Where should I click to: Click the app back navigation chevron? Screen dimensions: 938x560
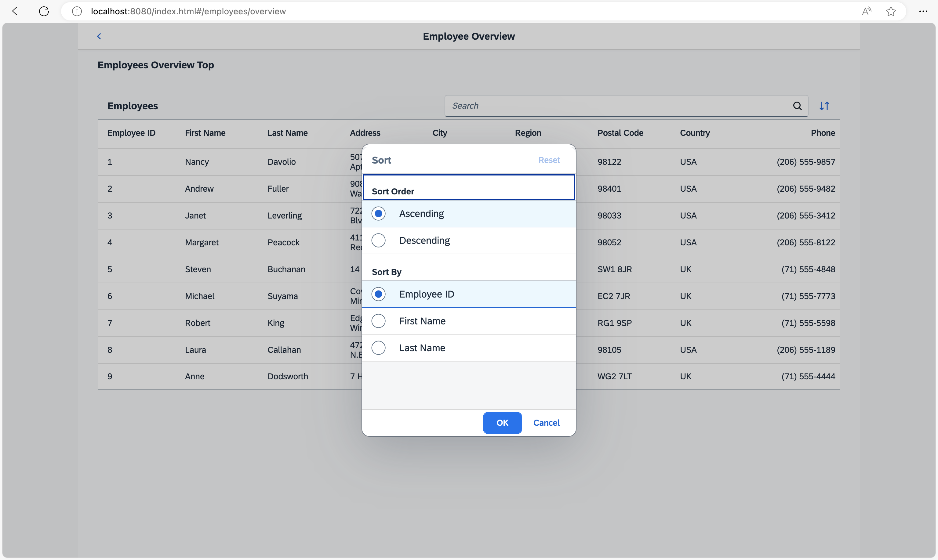tap(99, 36)
